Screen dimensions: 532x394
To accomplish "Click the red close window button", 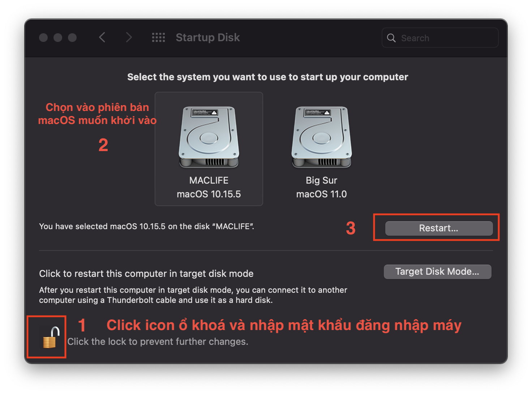I will pos(43,38).
